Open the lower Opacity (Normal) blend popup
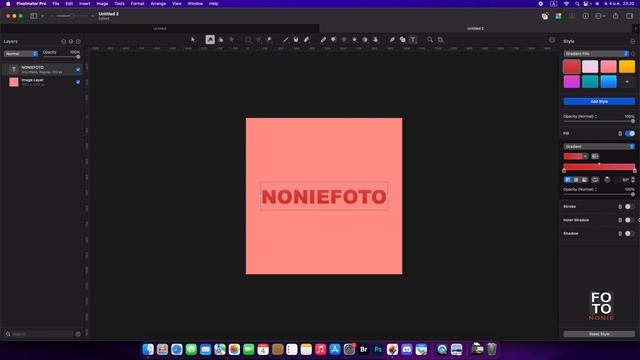The image size is (640, 360). (580, 189)
